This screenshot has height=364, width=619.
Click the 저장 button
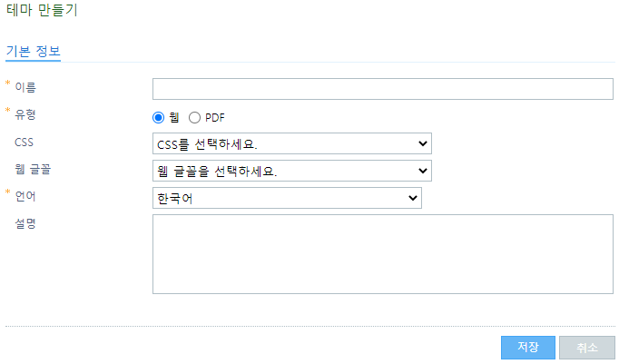528,348
